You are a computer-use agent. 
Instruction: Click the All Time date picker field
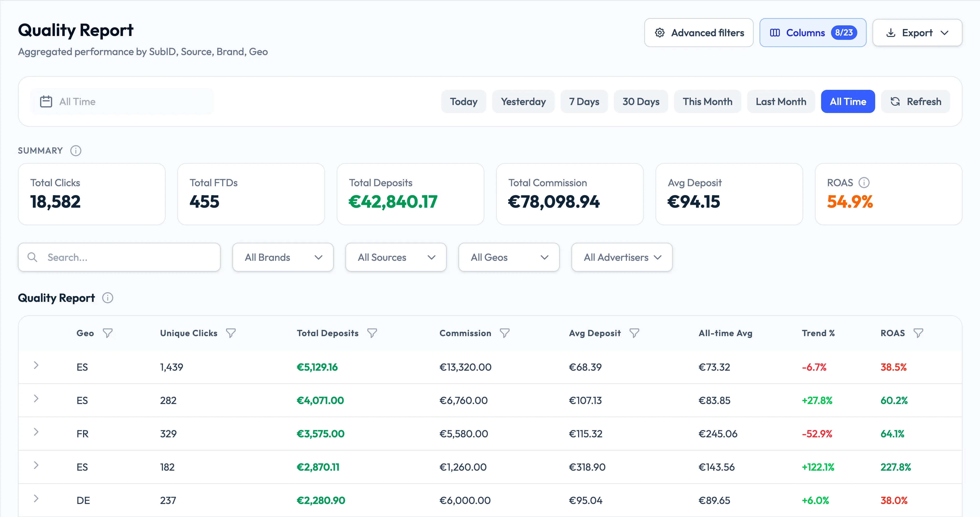point(122,102)
